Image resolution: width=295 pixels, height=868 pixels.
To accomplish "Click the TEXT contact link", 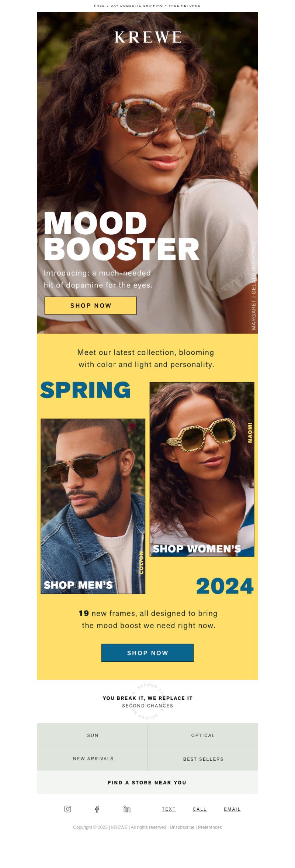I will (169, 809).
